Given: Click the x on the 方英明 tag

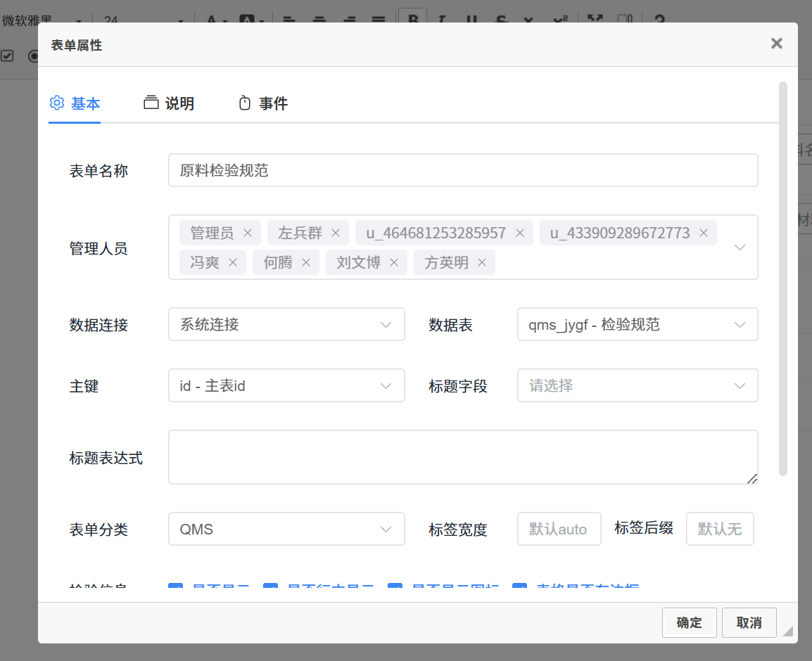Looking at the screenshot, I should point(482,262).
